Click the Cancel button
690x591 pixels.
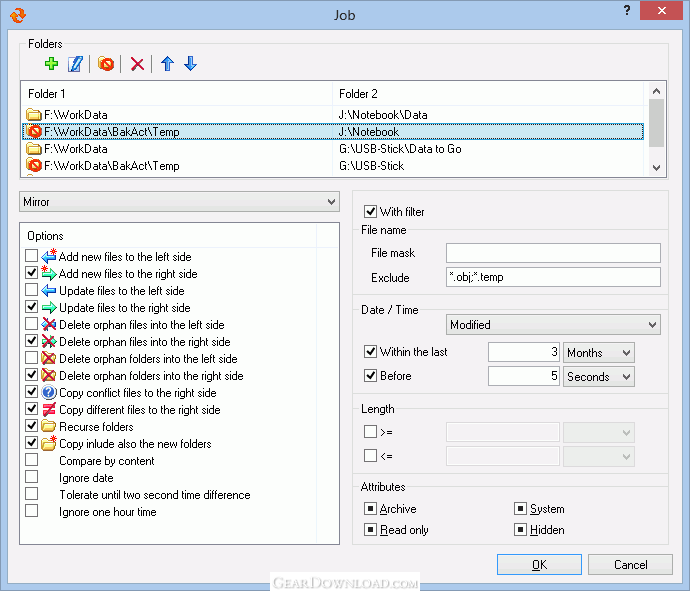[x=630, y=565]
